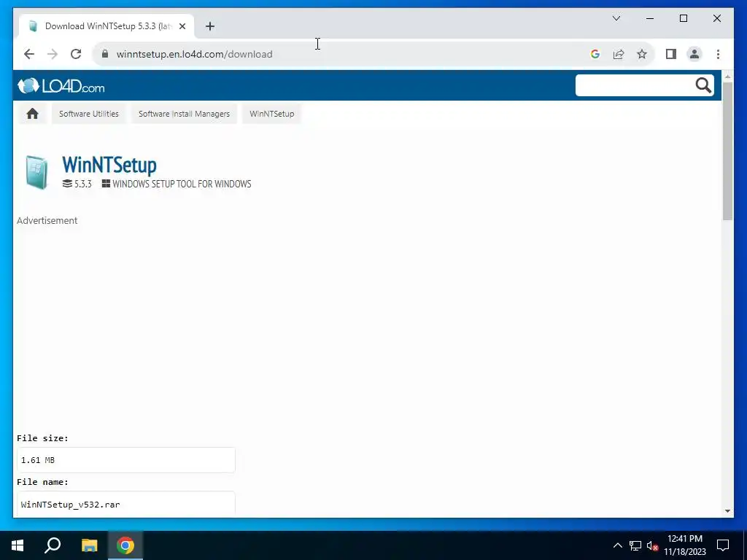Image resolution: width=747 pixels, height=560 pixels.
Task: Open tab search chevron
Action: pos(616,18)
